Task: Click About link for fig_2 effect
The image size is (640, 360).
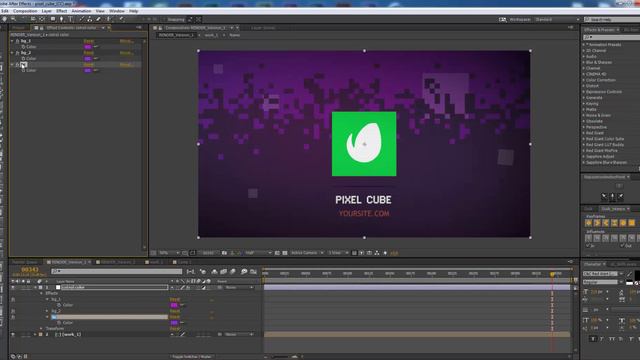Action: 126,53
